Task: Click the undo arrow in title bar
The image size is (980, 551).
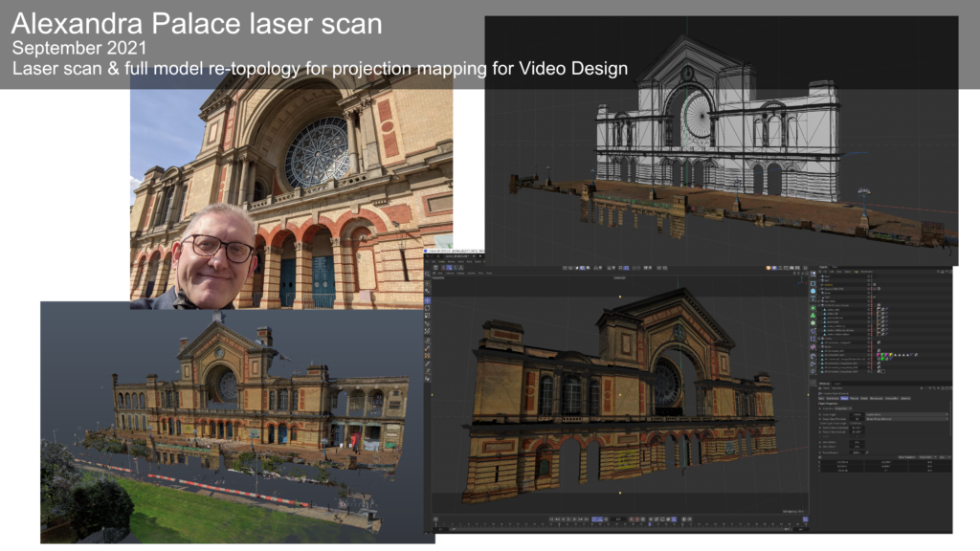Action: (428, 256)
